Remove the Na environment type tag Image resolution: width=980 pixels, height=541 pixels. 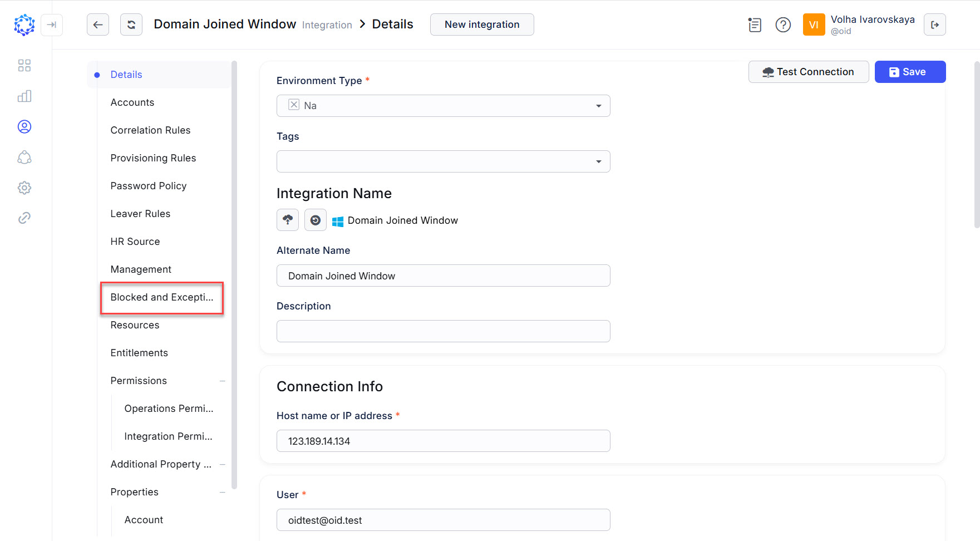(x=294, y=105)
